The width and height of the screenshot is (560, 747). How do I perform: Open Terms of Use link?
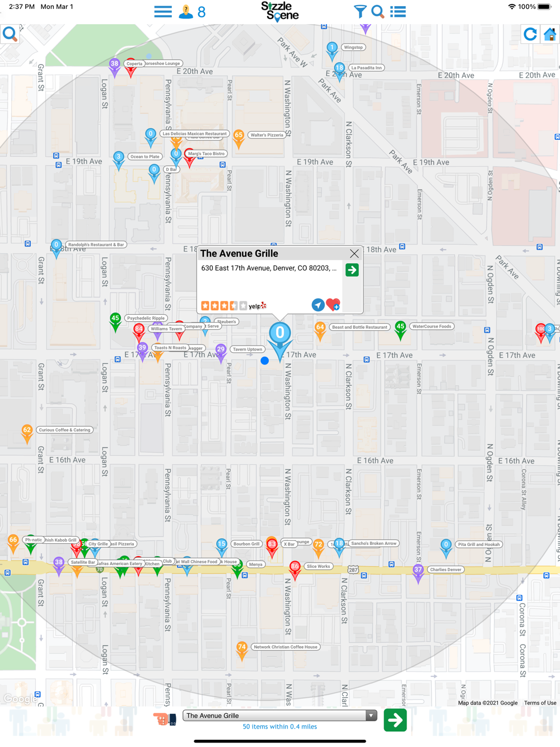coord(540,703)
